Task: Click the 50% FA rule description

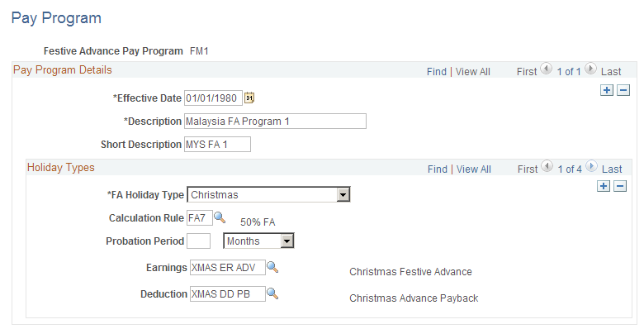Action: pos(258,222)
